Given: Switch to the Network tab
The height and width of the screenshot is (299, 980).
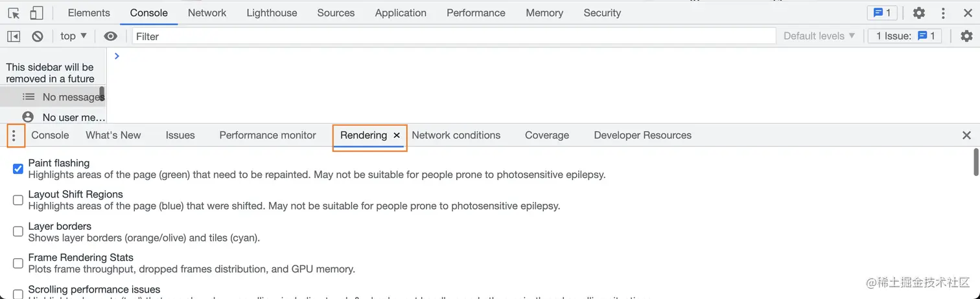Looking at the screenshot, I should [x=207, y=13].
